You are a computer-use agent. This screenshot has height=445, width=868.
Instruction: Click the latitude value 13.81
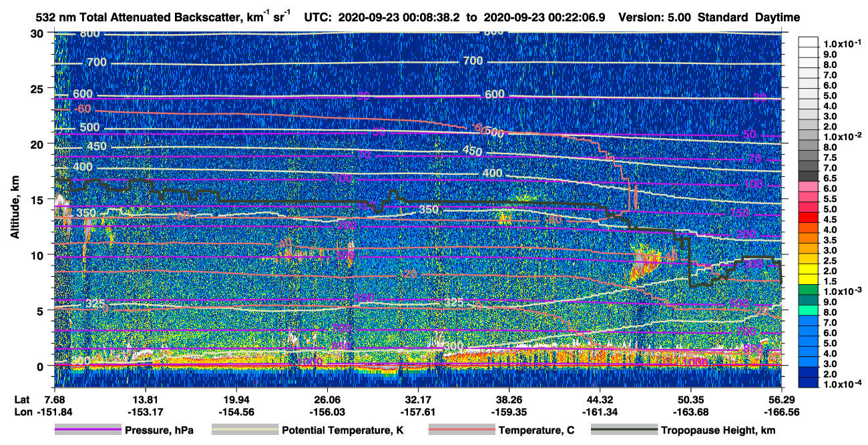(x=145, y=399)
